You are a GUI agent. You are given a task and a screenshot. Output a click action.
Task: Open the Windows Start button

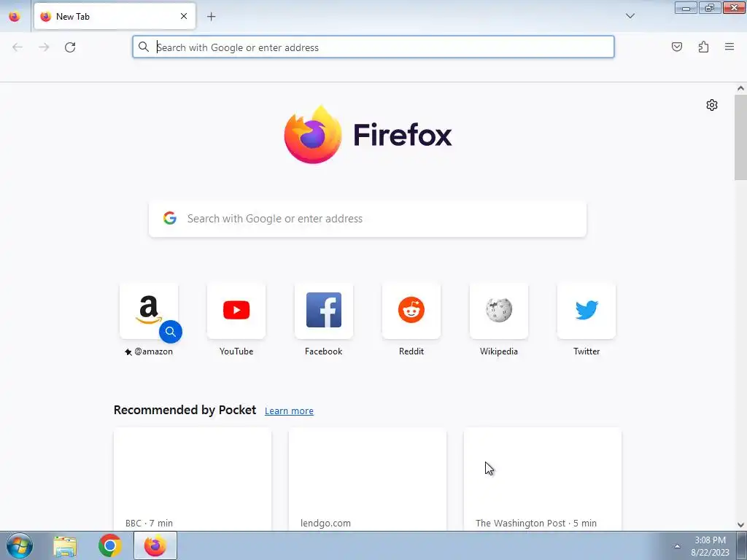coord(20,545)
